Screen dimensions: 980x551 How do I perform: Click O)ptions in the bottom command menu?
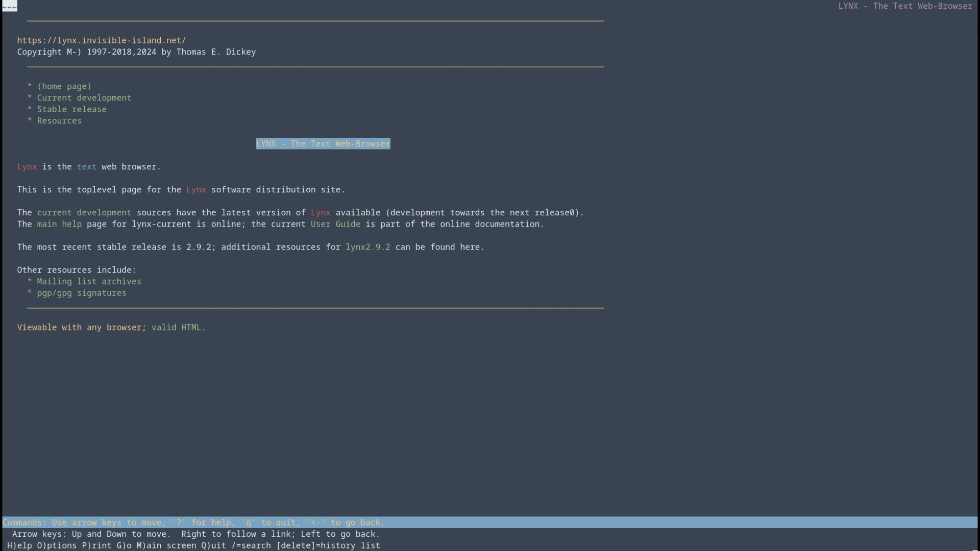(x=56, y=545)
